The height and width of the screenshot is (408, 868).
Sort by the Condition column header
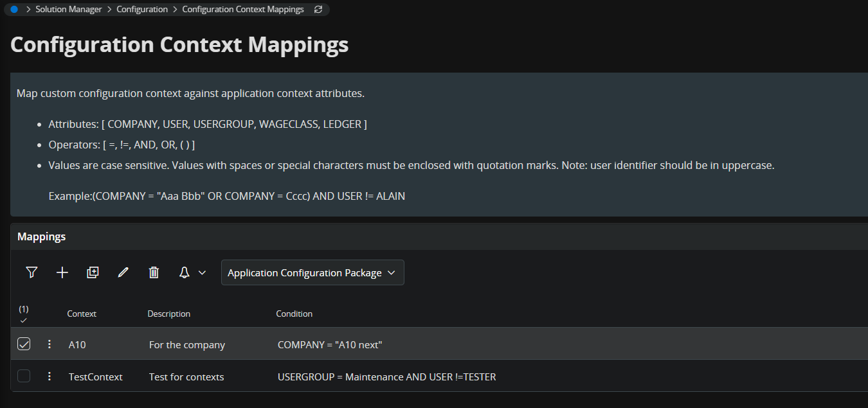click(x=294, y=314)
